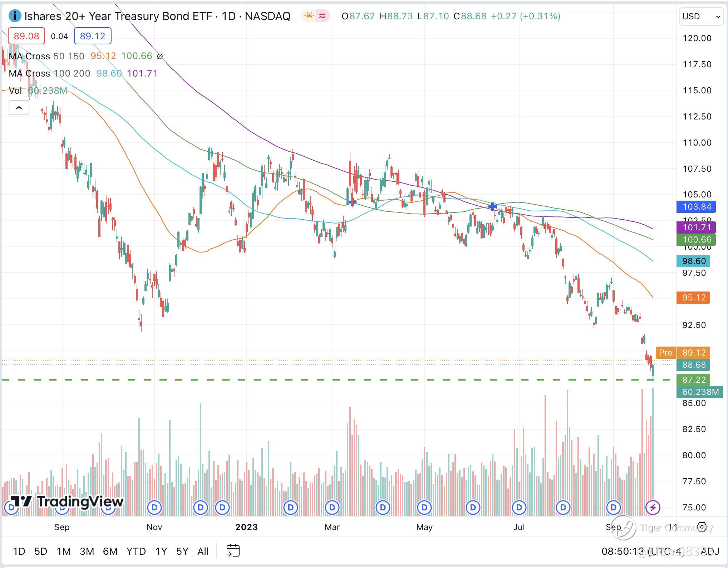
Task: Click the pink approximate-data indicator icon
Action: tap(323, 16)
